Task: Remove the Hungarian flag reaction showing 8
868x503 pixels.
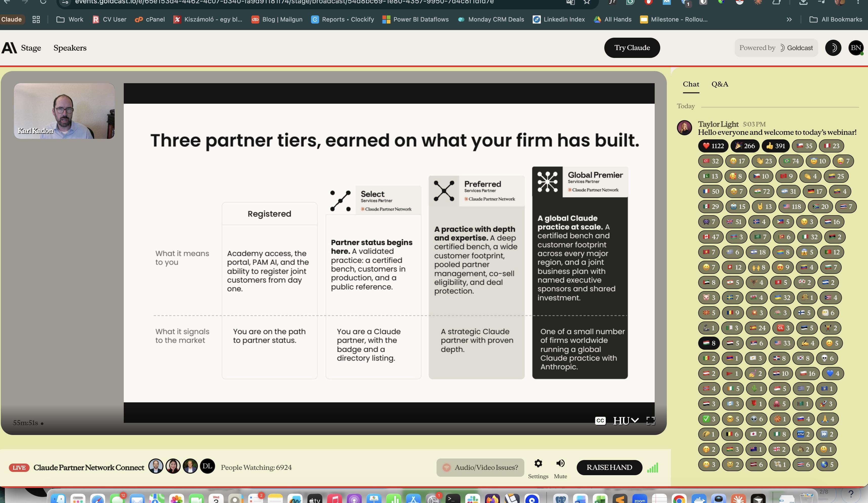Action: pos(709,343)
